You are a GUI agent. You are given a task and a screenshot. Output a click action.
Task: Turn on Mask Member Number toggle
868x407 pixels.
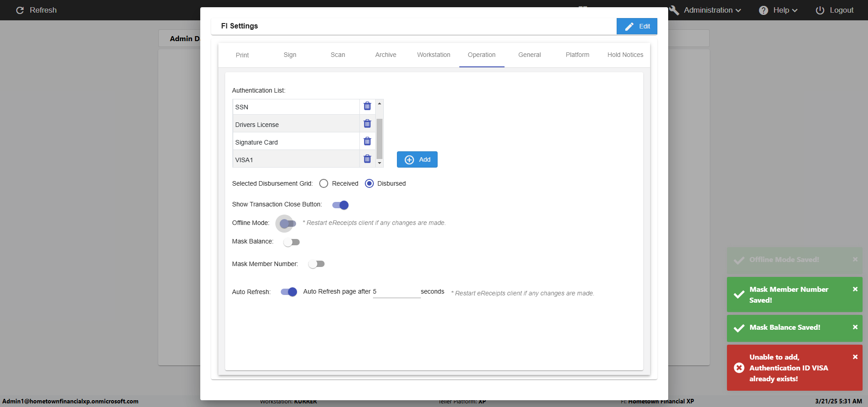tap(316, 264)
